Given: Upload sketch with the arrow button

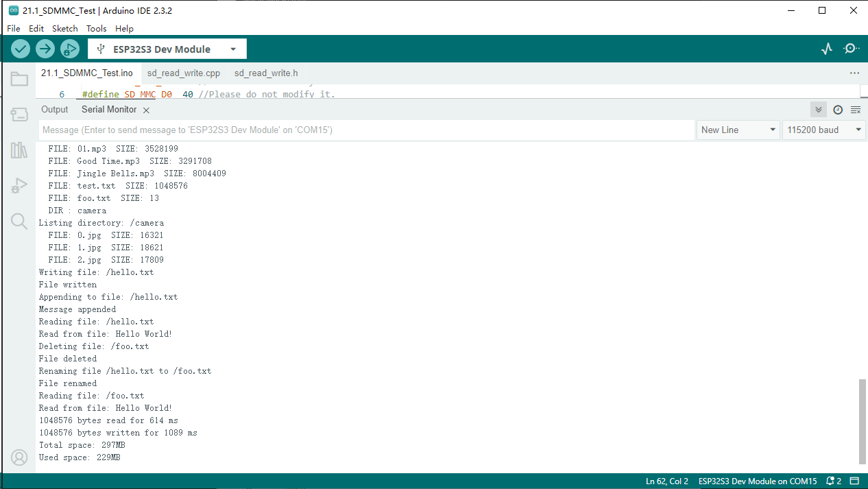Looking at the screenshot, I should click(45, 49).
